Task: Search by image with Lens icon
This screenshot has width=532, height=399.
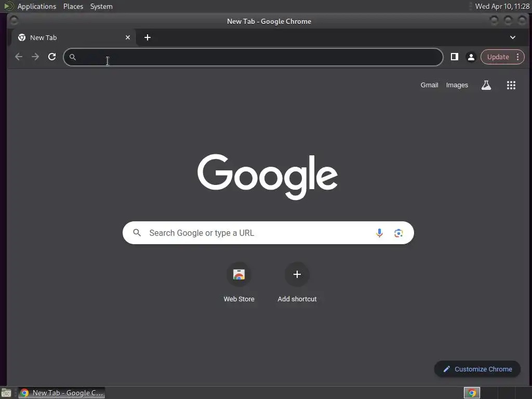Action: point(398,233)
